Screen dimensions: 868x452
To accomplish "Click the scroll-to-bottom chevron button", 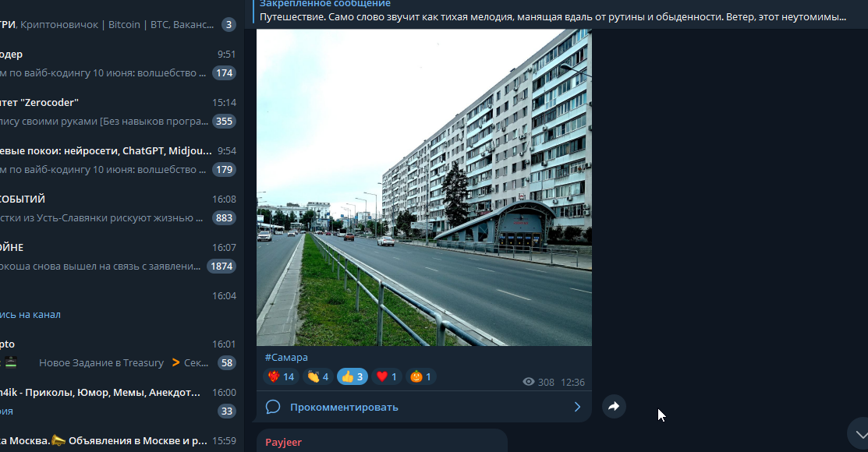I will click(x=861, y=434).
